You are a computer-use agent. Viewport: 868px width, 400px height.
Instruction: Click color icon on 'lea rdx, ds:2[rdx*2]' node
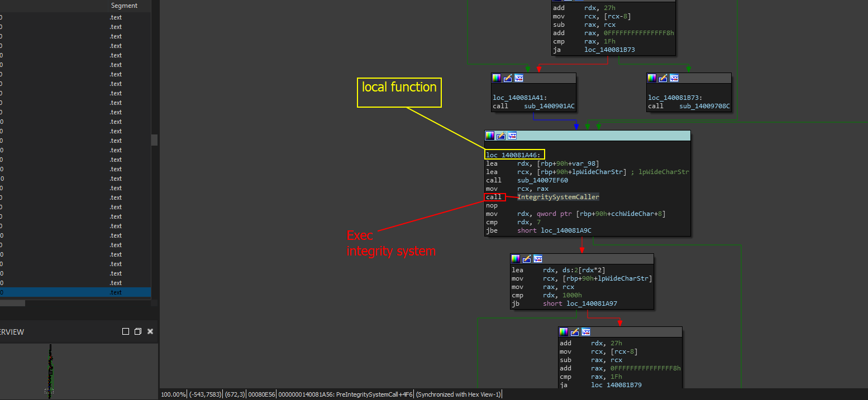[x=516, y=259]
